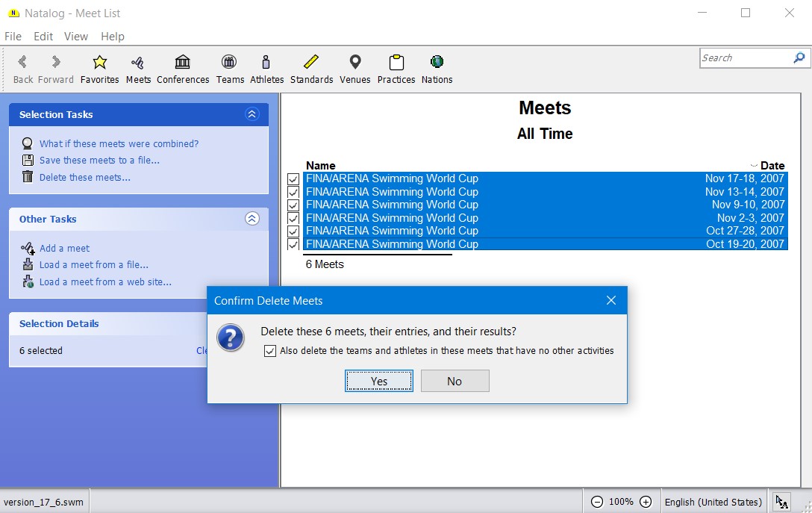Uncheck 'Also delete the teams and athletes' option

pos(270,351)
